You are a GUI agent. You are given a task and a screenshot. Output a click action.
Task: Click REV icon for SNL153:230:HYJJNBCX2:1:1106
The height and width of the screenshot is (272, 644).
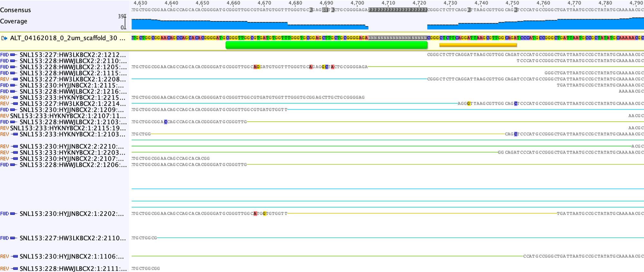14,257
